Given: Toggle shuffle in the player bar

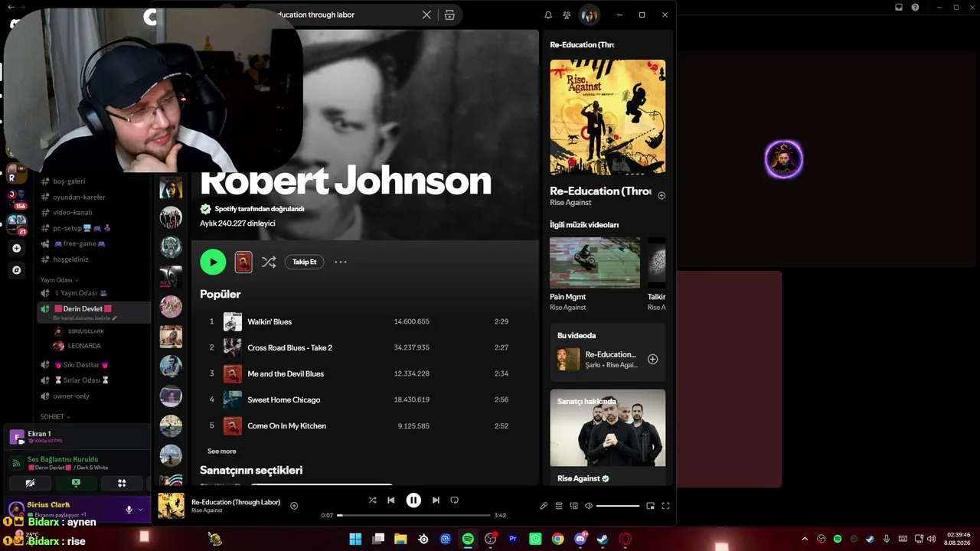Looking at the screenshot, I should point(372,500).
